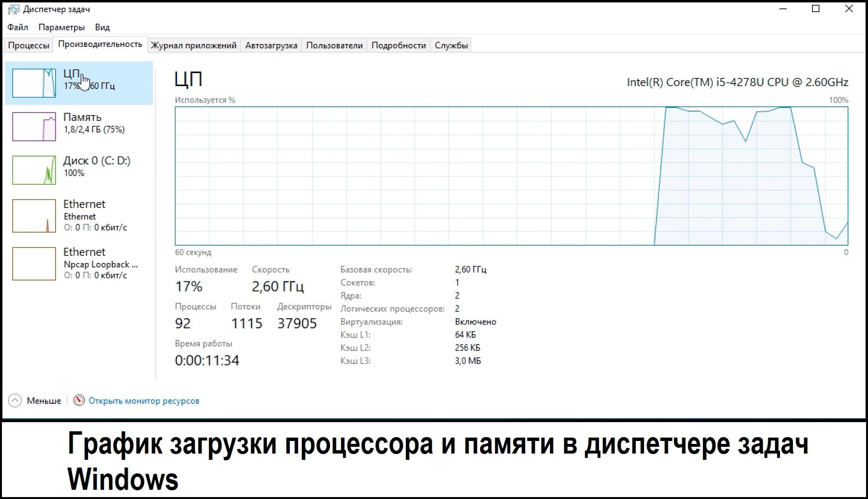Select the Память mini graph thumbnail

coord(34,127)
